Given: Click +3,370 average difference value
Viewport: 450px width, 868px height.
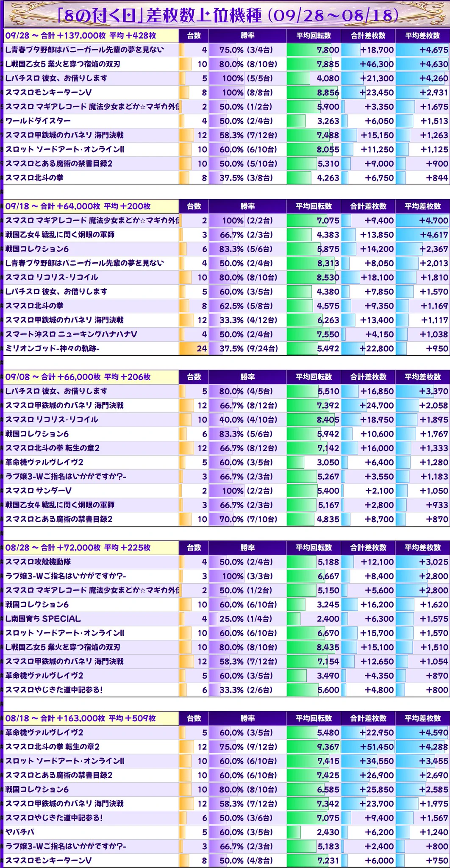Looking at the screenshot, I should coord(422,392).
